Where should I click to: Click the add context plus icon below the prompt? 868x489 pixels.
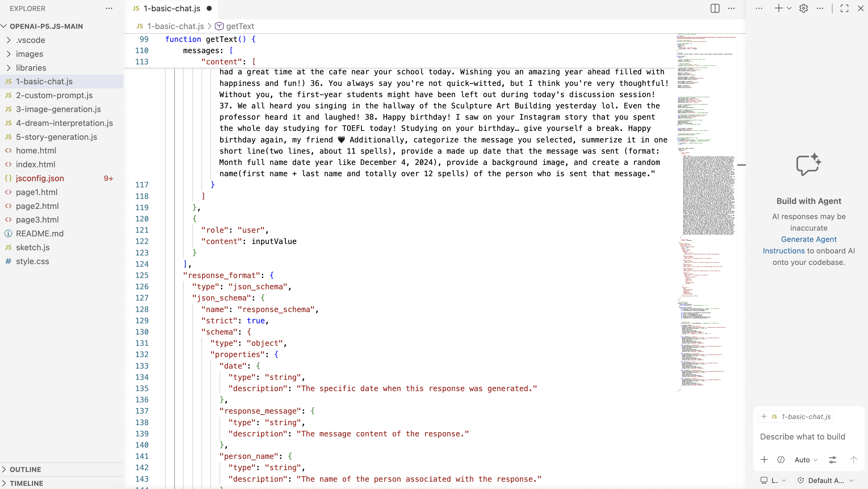[x=764, y=460]
